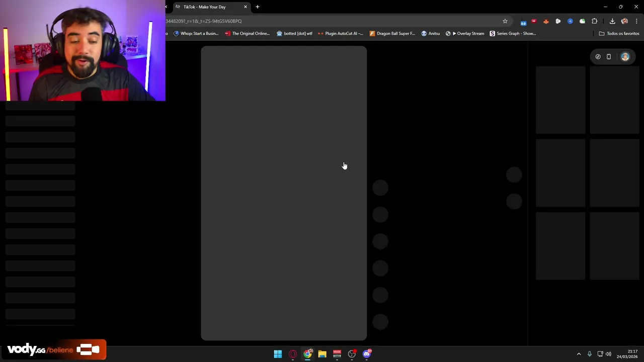Click the red rectangular extension icon
Viewport: 644px width, 362px height.
click(x=534, y=21)
